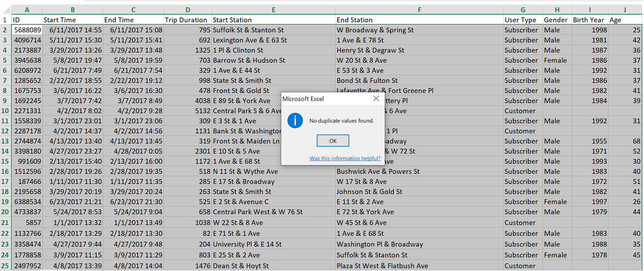Image resolution: width=644 pixels, height=271 pixels.
Task: Select the 'Female' cell in row 5
Action: pos(557,61)
